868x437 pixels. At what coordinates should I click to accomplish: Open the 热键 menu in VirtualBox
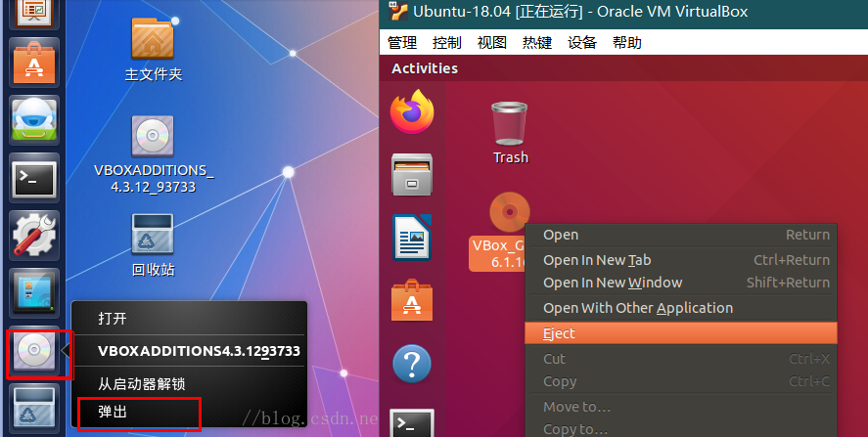point(537,43)
